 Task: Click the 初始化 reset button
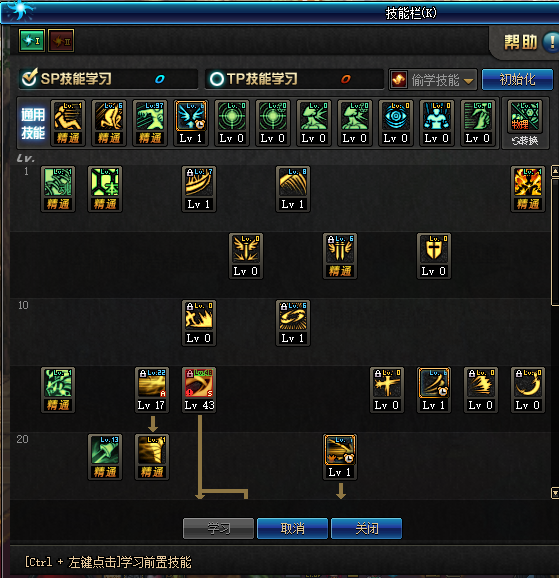tap(517, 79)
